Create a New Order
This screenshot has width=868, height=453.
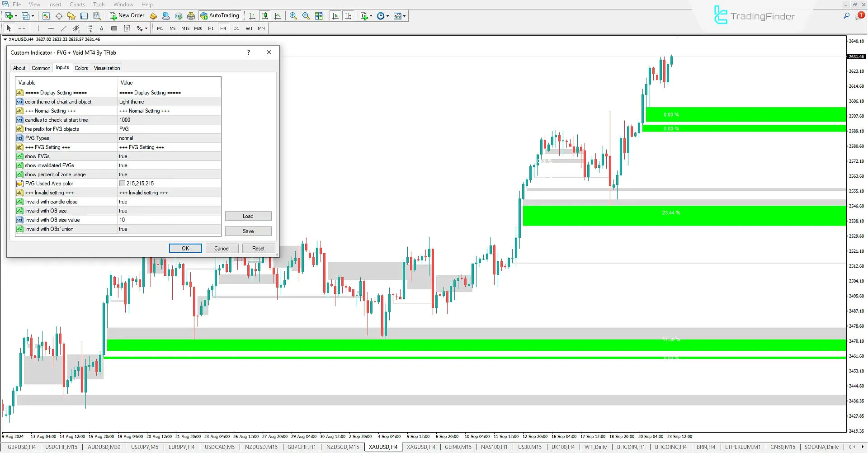[127, 15]
